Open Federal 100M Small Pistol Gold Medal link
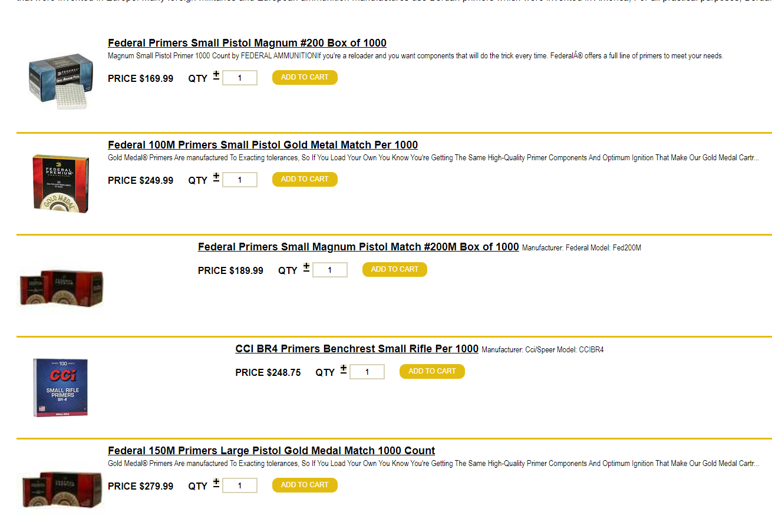This screenshot has width=772, height=532. click(x=263, y=145)
